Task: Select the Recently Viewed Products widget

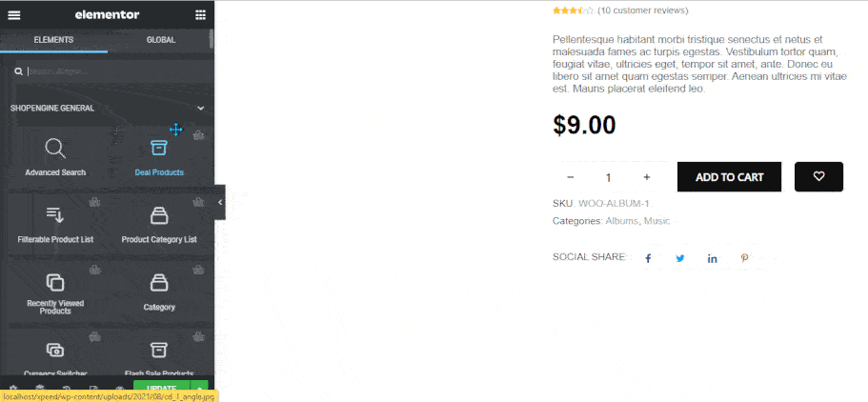Action: click(x=55, y=291)
